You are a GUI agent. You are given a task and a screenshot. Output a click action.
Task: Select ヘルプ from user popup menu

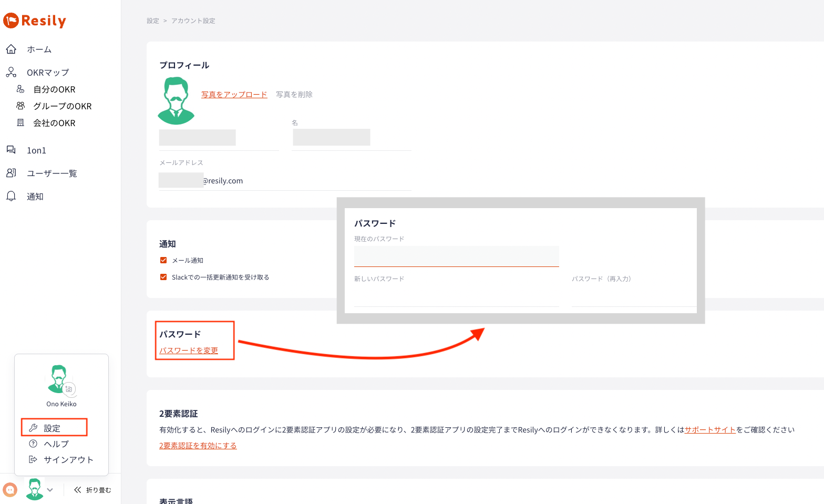(56, 444)
